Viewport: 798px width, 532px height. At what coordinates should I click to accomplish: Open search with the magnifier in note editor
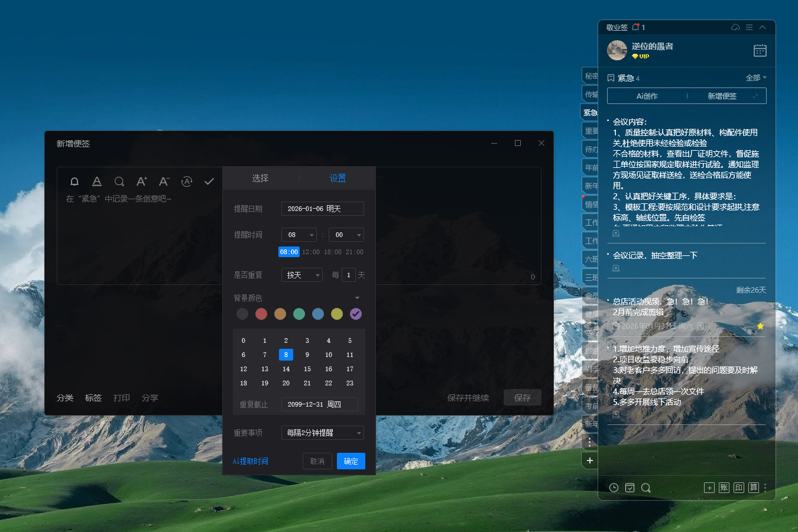pos(119,181)
